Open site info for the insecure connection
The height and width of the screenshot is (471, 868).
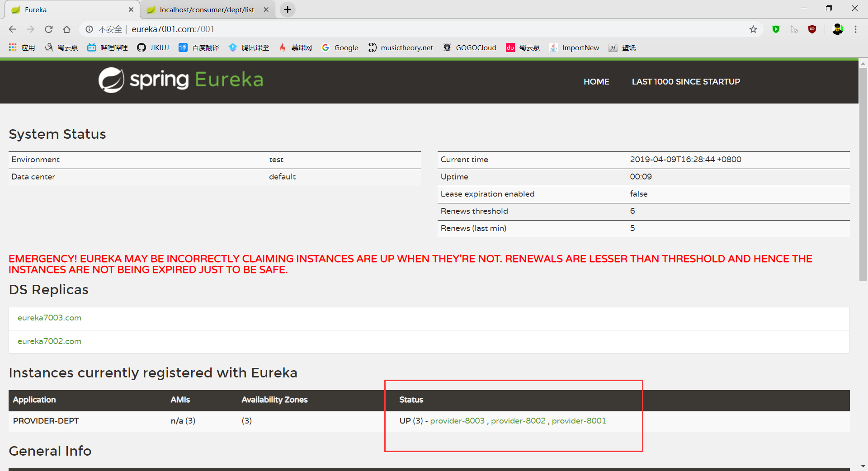90,29
